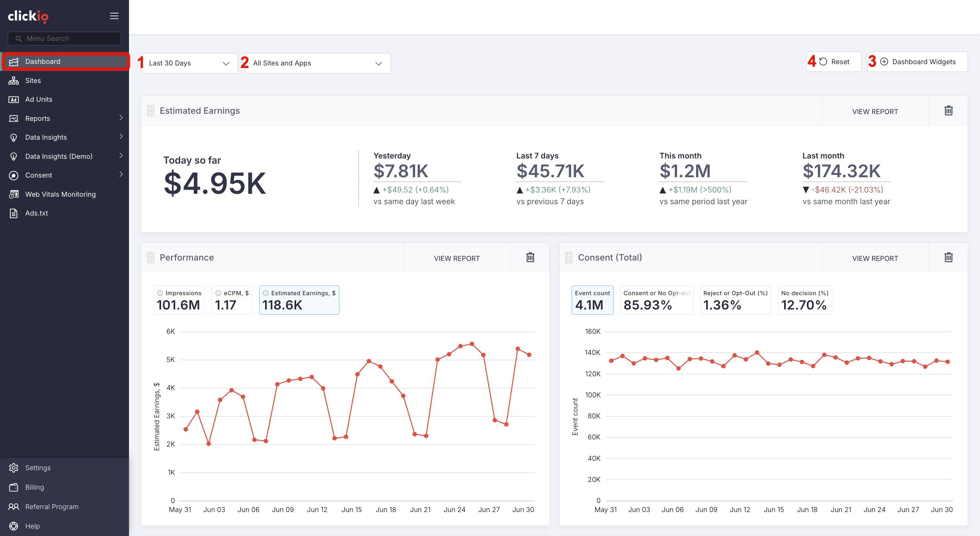Screen dimensions: 980x536
Task: Remove the Performance widget with trash icon
Action: coord(530,258)
